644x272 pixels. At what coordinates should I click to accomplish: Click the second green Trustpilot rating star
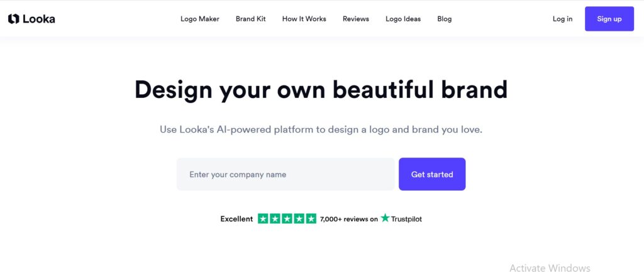coord(275,219)
